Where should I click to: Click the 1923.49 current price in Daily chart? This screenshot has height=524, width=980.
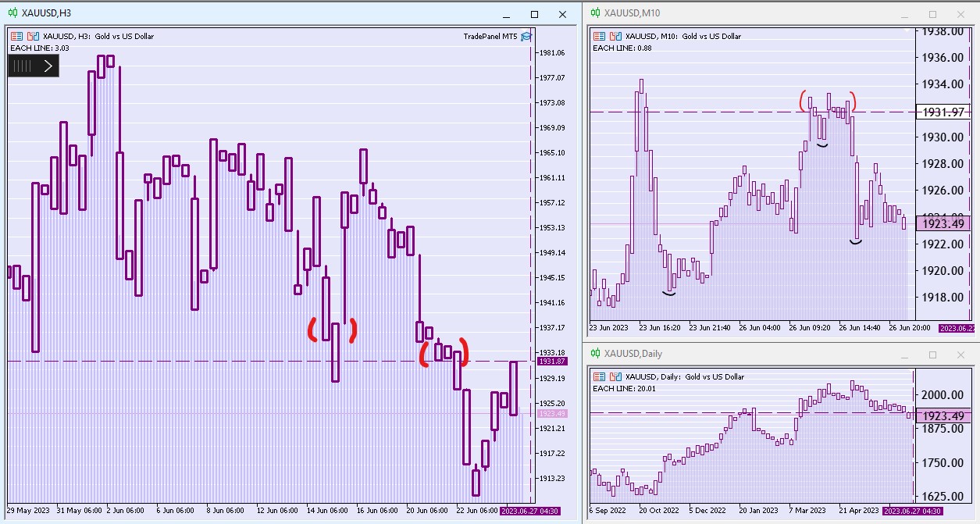[x=943, y=416]
